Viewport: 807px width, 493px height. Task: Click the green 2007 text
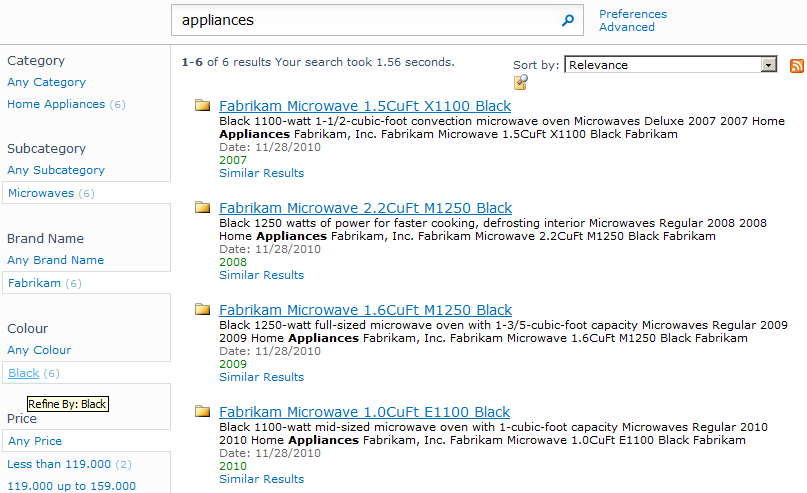pyautogui.click(x=233, y=160)
